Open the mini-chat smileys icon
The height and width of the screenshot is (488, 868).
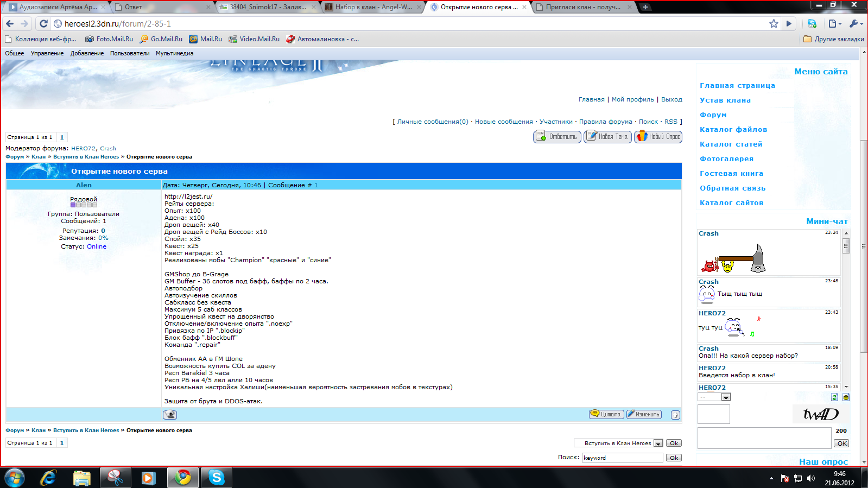coord(846,397)
